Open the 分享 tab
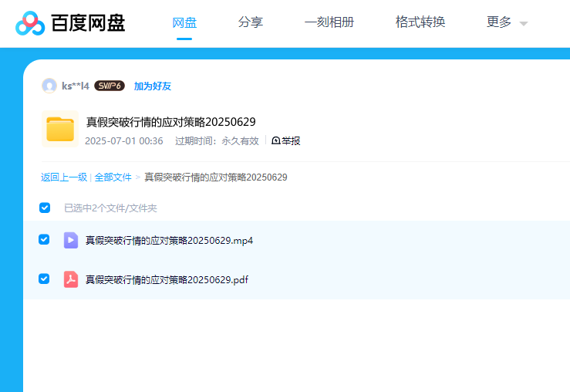The width and height of the screenshot is (570, 392). 251,22
